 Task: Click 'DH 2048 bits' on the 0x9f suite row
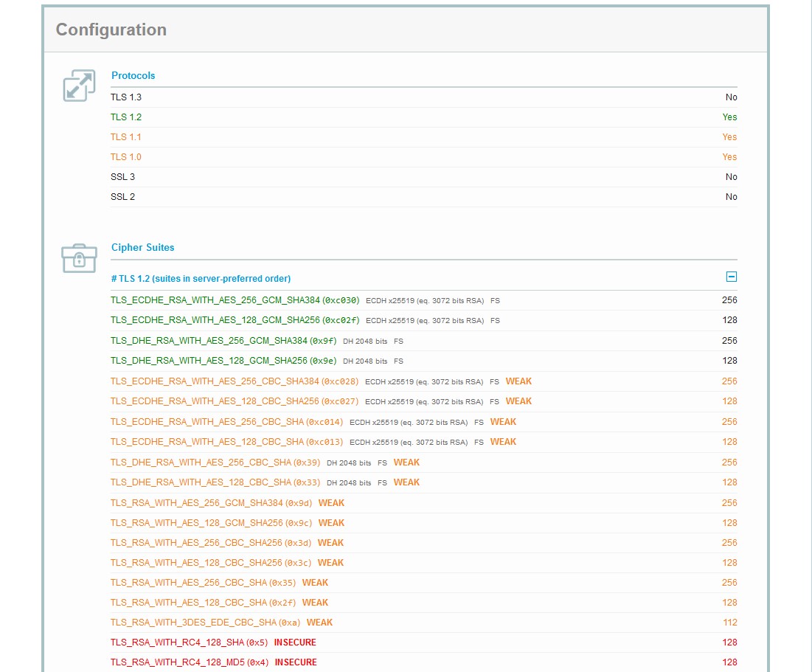click(365, 342)
